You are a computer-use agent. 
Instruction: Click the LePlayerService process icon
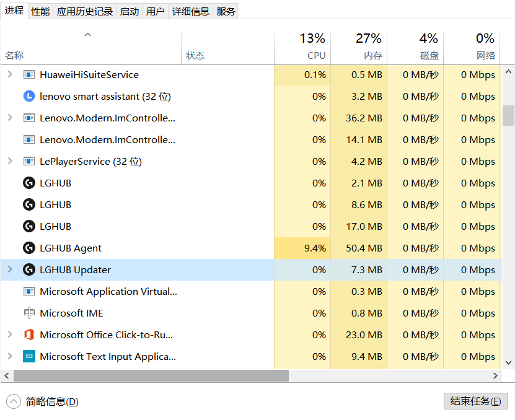29,162
